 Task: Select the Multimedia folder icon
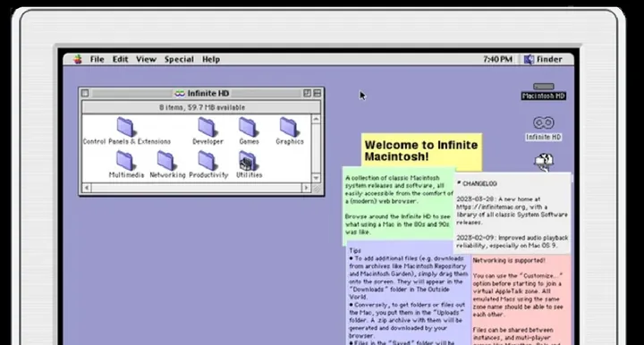126,160
